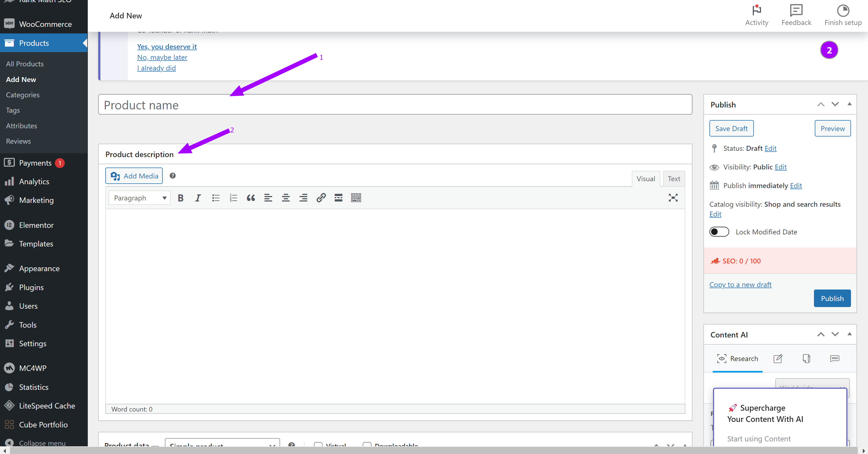The image size is (868, 454).
Task: Apply blockquote formatting
Action: click(x=251, y=198)
